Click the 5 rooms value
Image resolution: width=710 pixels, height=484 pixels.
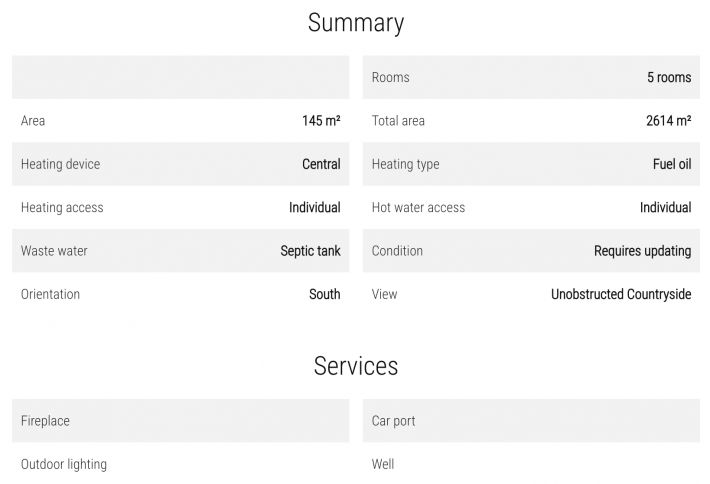(669, 77)
